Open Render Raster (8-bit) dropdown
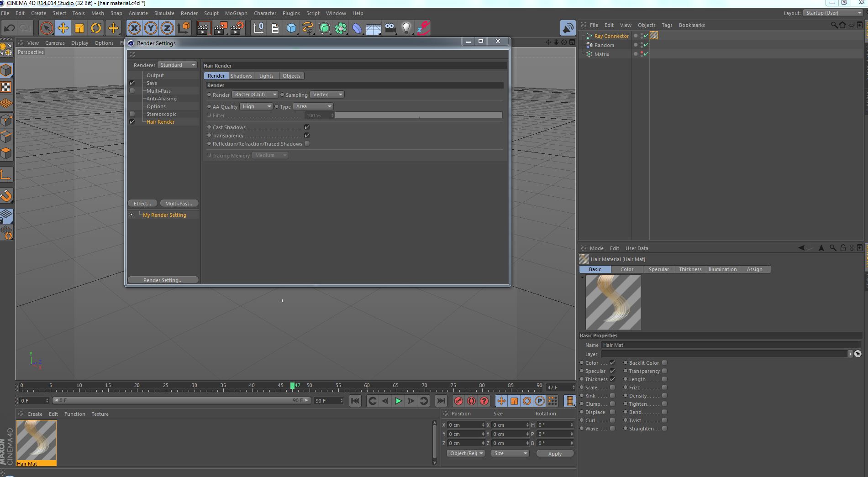868x477 pixels. pos(255,94)
